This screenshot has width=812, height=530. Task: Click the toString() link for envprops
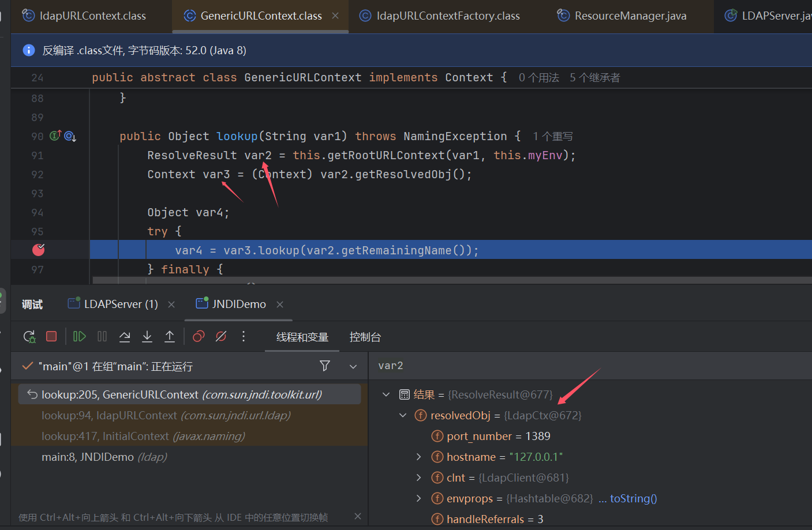point(634,498)
